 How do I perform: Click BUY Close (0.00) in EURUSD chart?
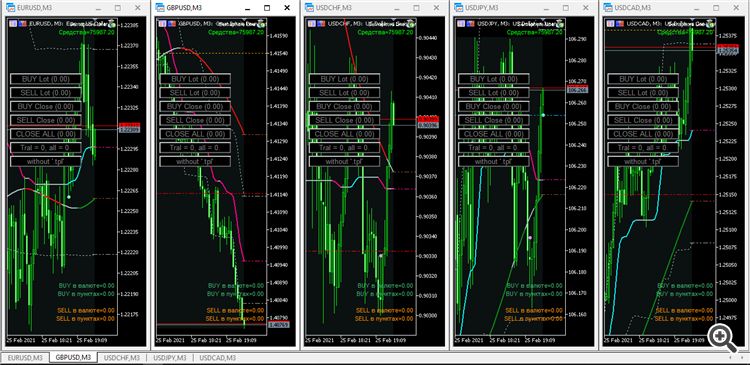46,106
